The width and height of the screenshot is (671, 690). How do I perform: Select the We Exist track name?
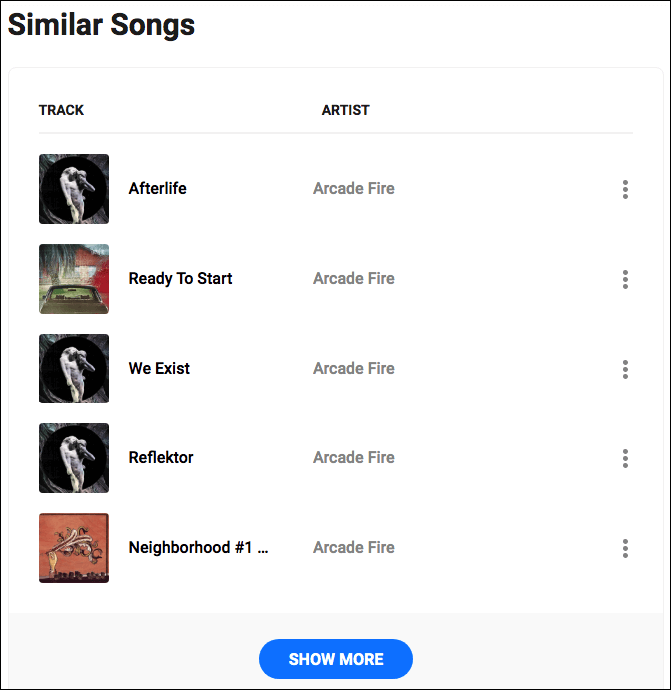pos(159,368)
